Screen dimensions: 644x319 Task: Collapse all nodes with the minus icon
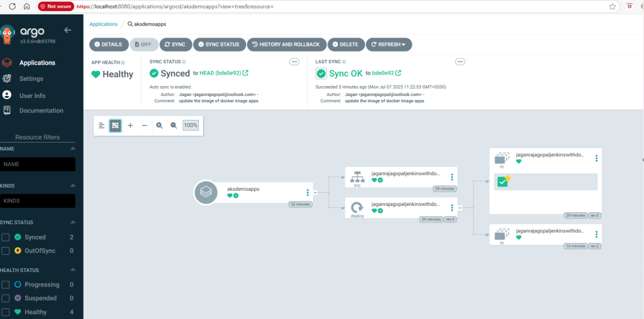pyautogui.click(x=145, y=126)
